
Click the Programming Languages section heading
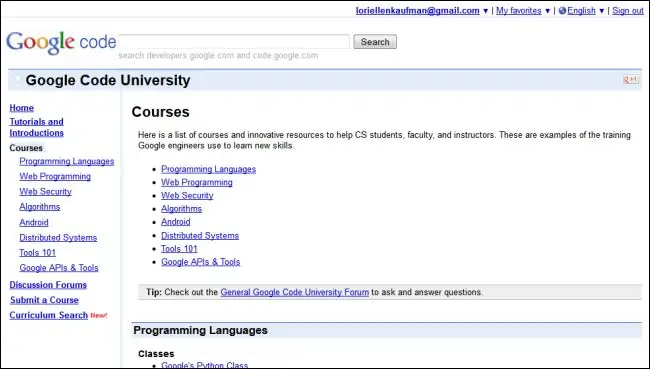(x=200, y=330)
